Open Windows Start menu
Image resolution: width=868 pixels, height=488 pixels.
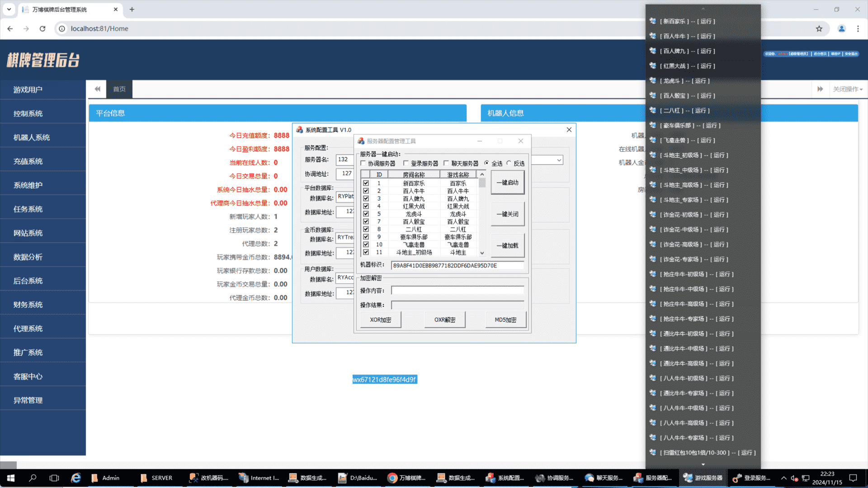point(11,478)
